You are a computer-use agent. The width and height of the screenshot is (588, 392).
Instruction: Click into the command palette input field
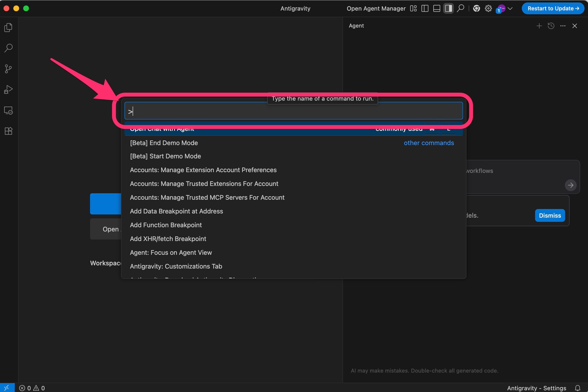(293, 111)
